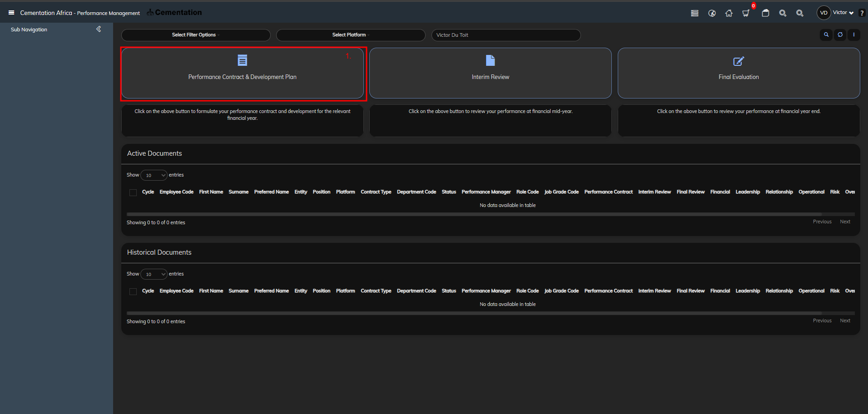Tick the Active Documents select-all checkbox
The width and height of the screenshot is (868, 414).
(133, 192)
